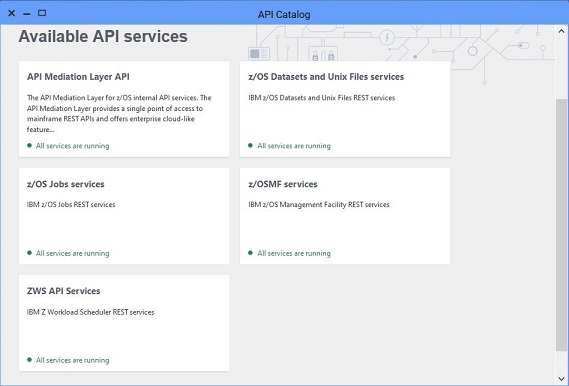Close the API Catalog window

click(x=12, y=13)
